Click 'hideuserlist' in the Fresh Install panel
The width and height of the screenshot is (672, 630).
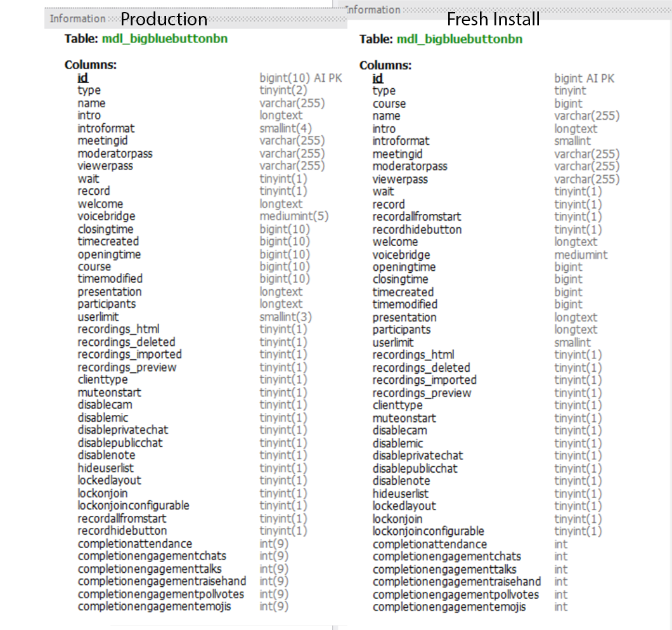pos(400,494)
